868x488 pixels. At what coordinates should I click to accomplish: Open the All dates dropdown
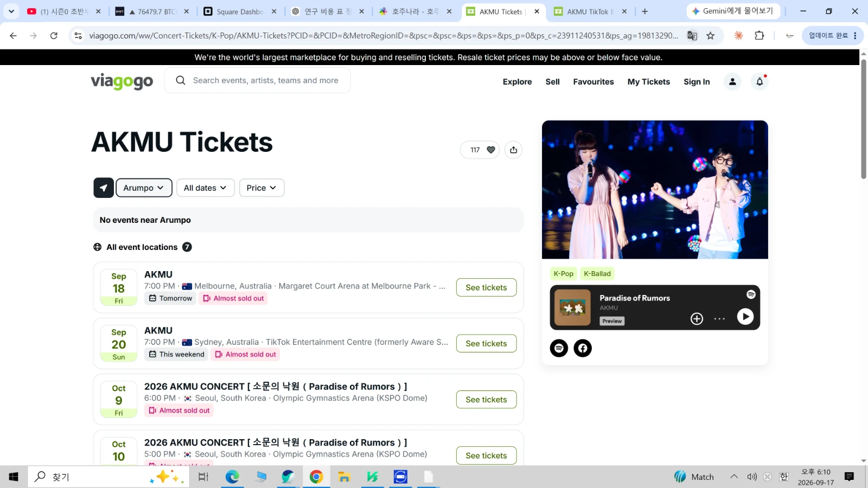[x=205, y=188]
